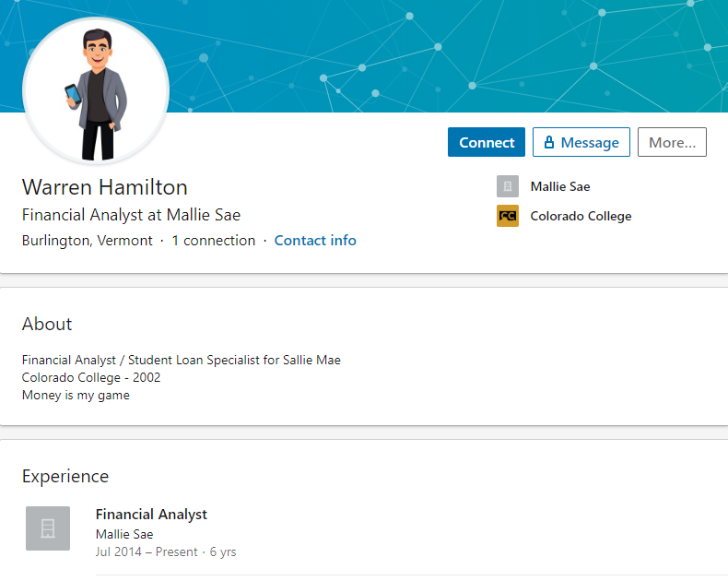Open the Contact info link

click(315, 240)
